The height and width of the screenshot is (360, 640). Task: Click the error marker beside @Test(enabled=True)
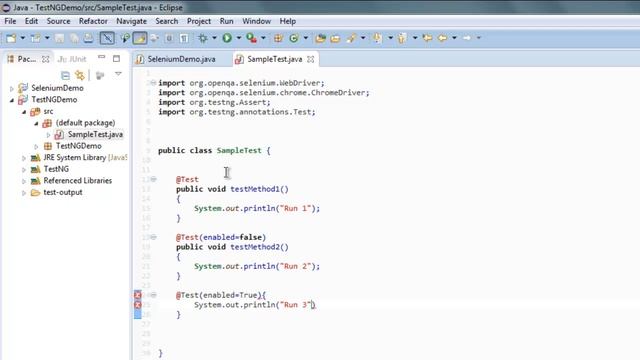[x=138, y=295]
